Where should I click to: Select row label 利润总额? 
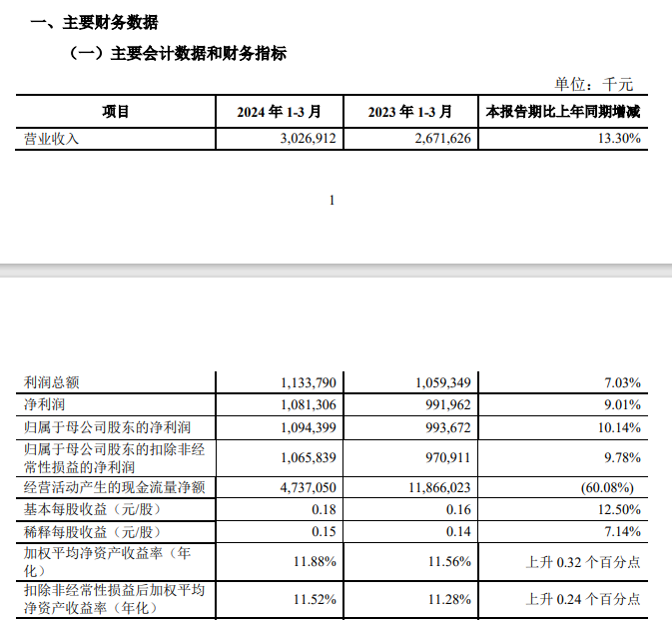pyautogui.click(x=52, y=382)
